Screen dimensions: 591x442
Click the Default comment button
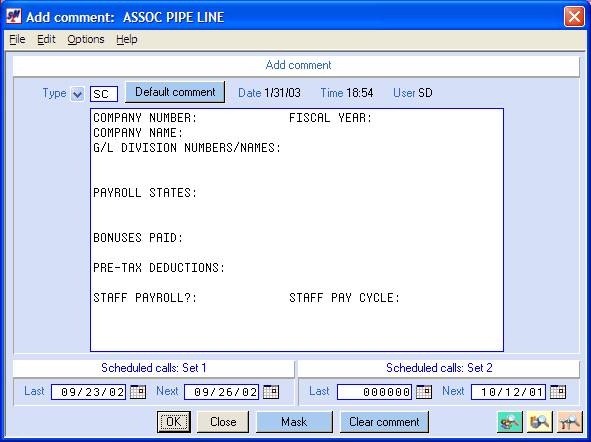(175, 92)
